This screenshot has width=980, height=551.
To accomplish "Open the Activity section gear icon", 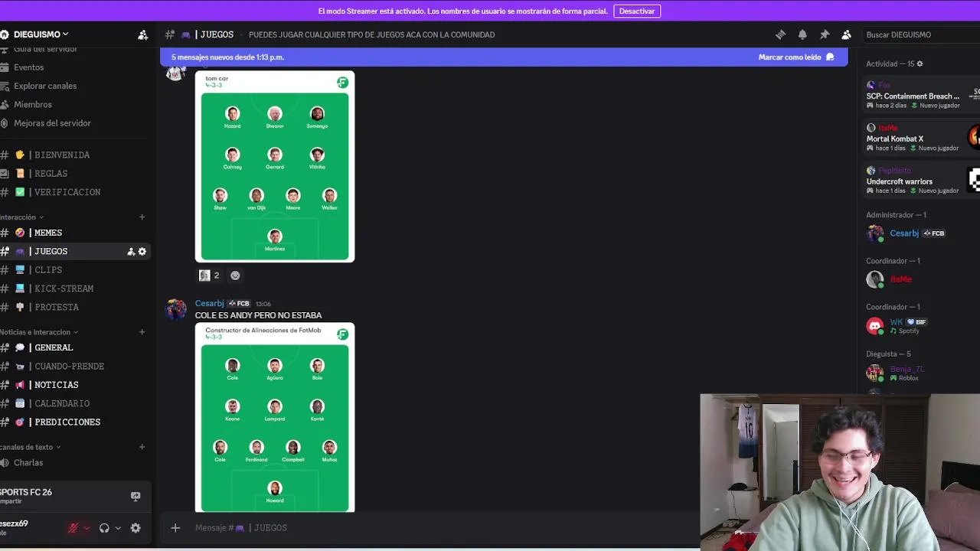I will click(920, 64).
